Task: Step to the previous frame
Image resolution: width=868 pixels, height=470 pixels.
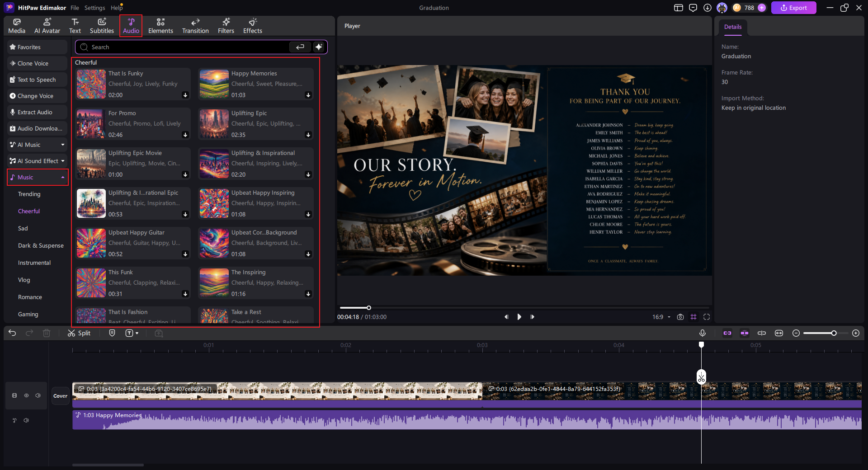Action: (506, 317)
